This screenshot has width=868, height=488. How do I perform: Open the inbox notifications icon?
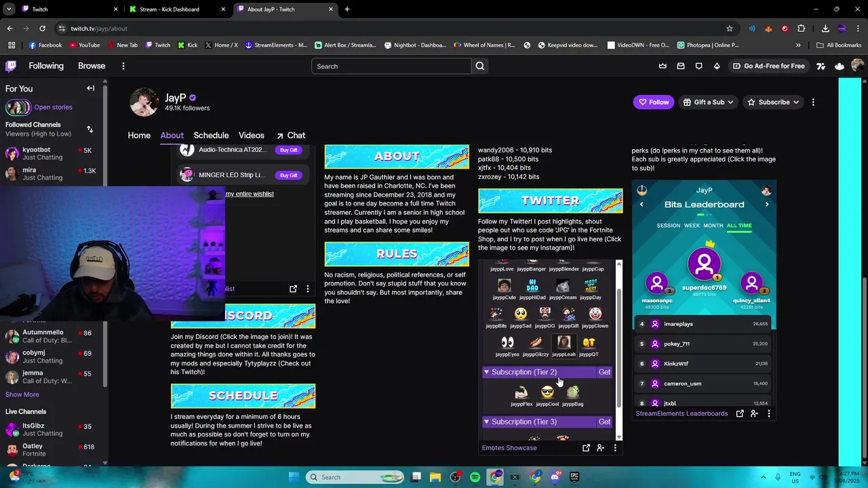tap(680, 66)
